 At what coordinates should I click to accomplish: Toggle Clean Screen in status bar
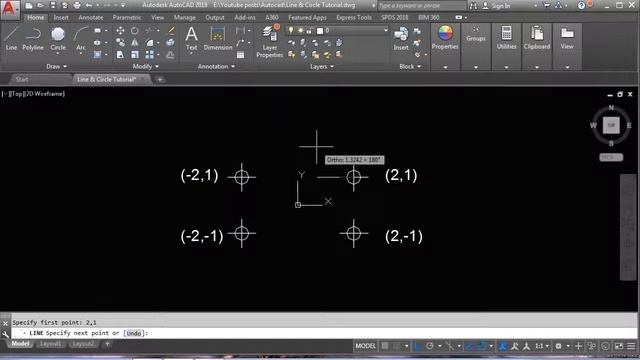tap(619, 346)
